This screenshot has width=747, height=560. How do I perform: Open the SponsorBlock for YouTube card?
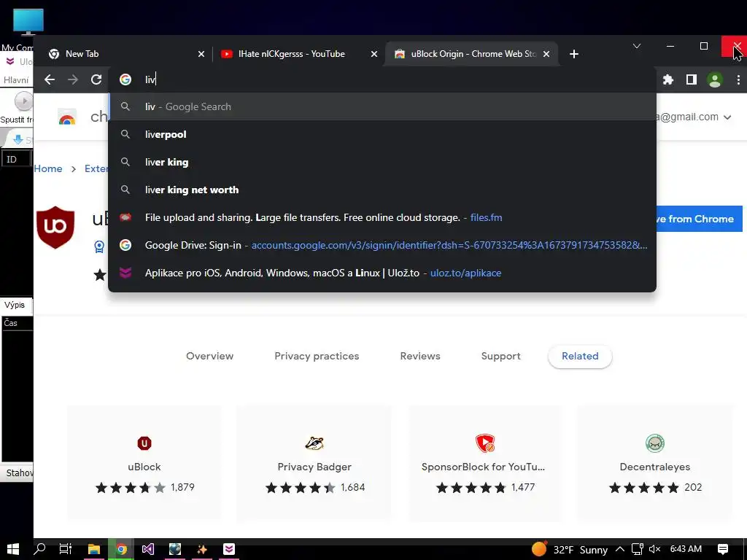point(485,463)
